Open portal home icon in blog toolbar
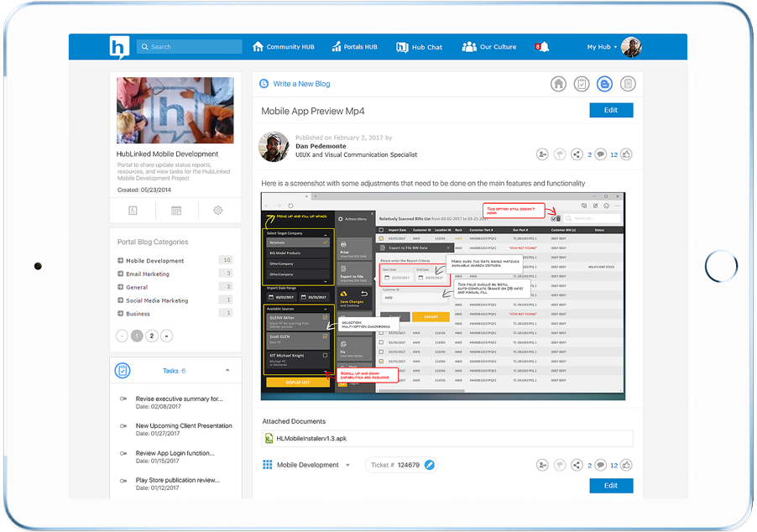Screen dimensions: 757x532 (x=558, y=84)
